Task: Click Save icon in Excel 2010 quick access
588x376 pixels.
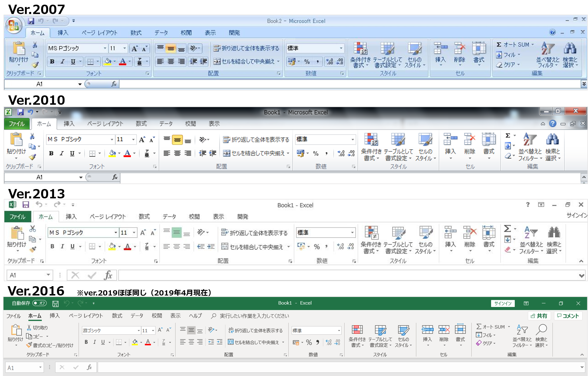Action: pos(20,112)
